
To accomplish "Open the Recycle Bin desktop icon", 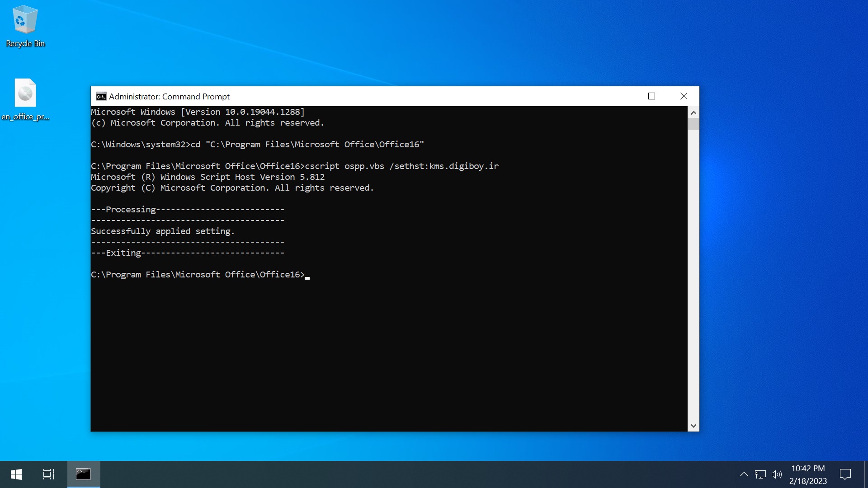I will (25, 26).
